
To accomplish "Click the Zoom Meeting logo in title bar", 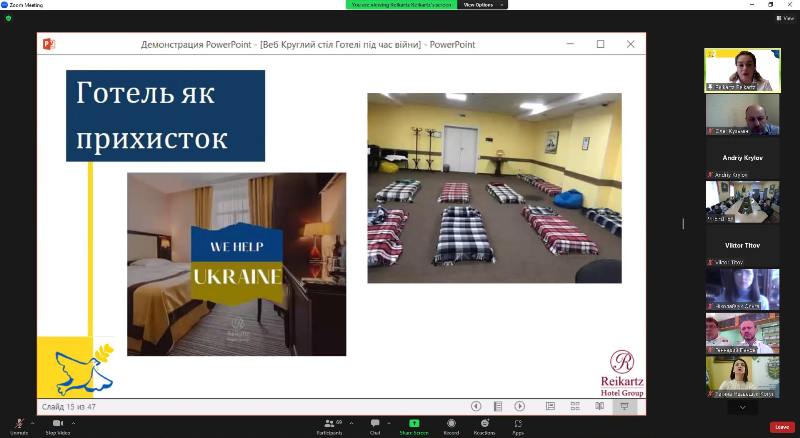I will click(x=5, y=5).
